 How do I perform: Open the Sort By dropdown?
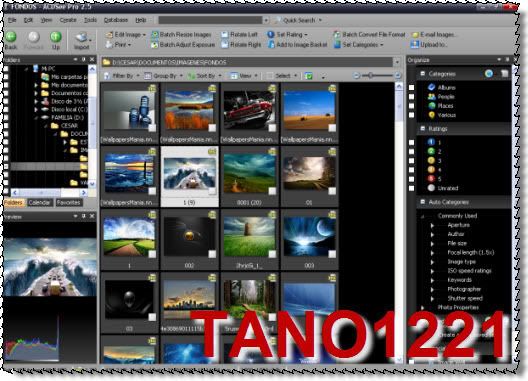point(205,76)
